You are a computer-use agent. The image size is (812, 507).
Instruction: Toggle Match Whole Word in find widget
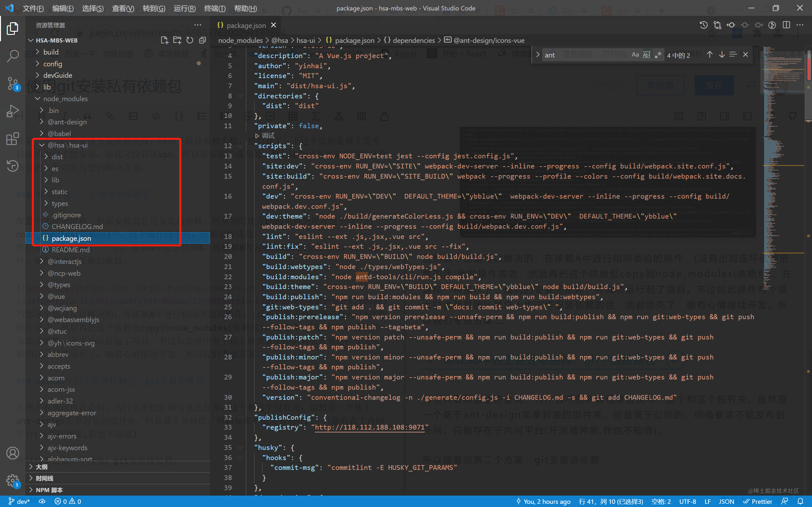(x=646, y=55)
